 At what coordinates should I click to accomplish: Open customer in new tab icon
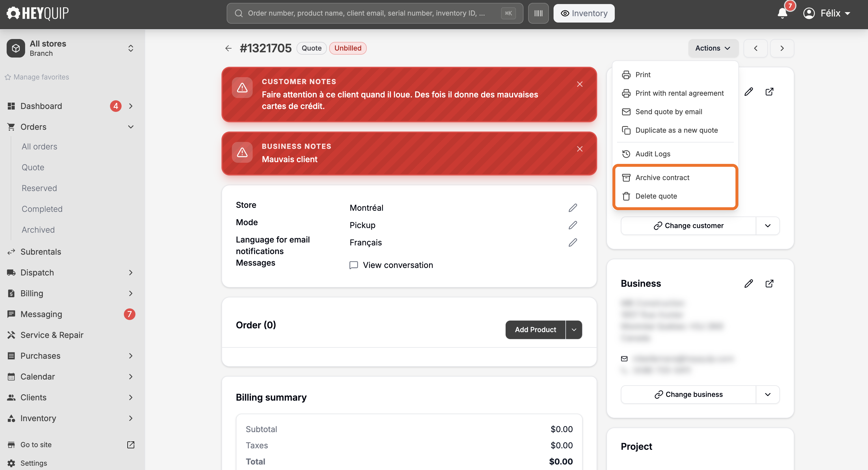[x=769, y=91]
